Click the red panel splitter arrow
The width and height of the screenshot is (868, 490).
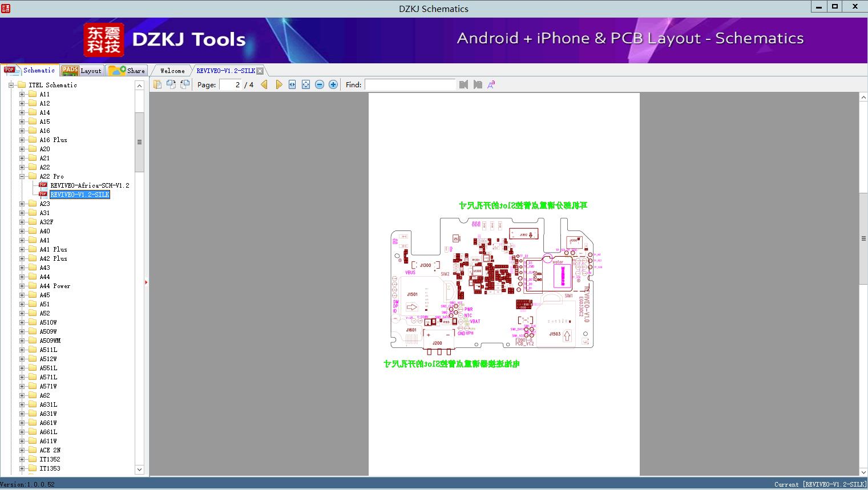[x=146, y=282]
